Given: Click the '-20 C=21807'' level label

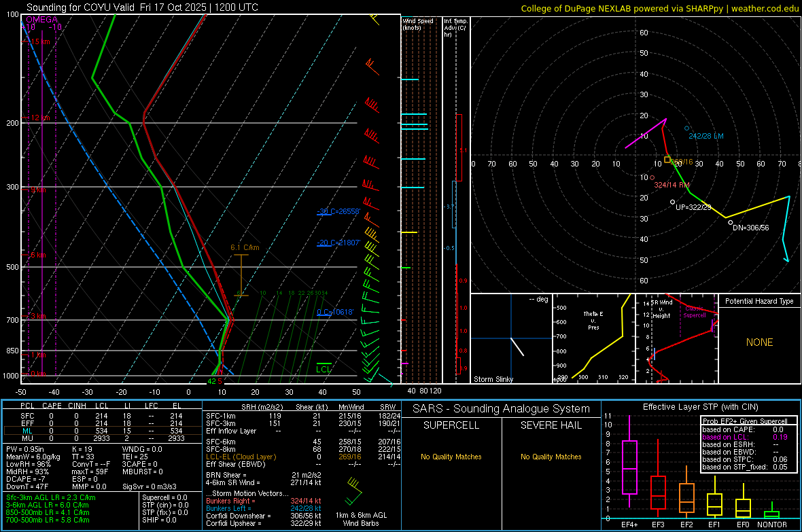Looking at the screenshot, I should pos(338,243).
